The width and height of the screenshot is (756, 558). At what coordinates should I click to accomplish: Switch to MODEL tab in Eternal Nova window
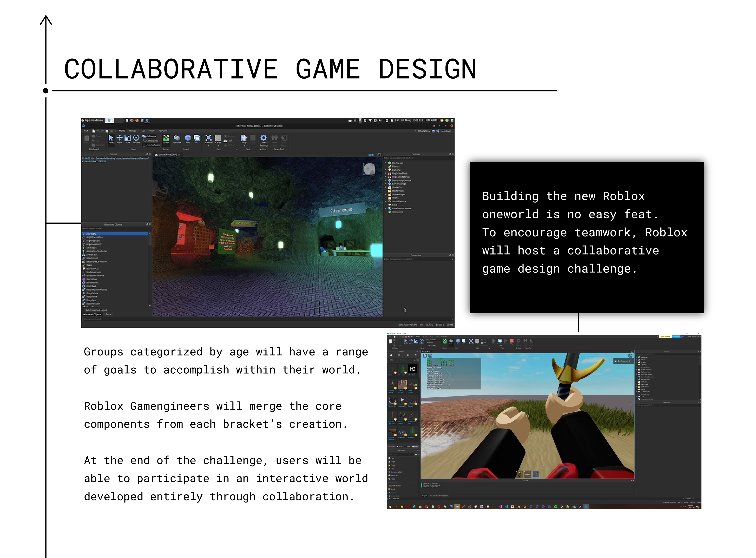click(x=132, y=131)
